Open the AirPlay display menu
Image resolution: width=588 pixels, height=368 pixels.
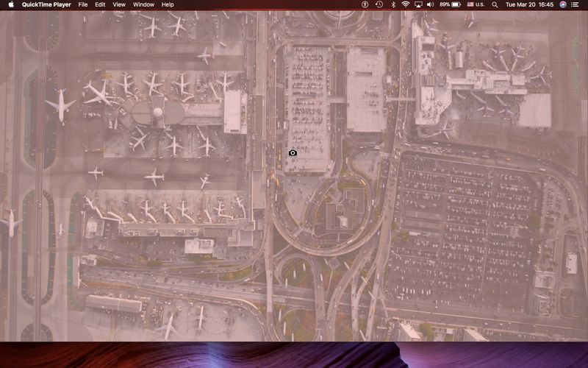pos(418,4)
